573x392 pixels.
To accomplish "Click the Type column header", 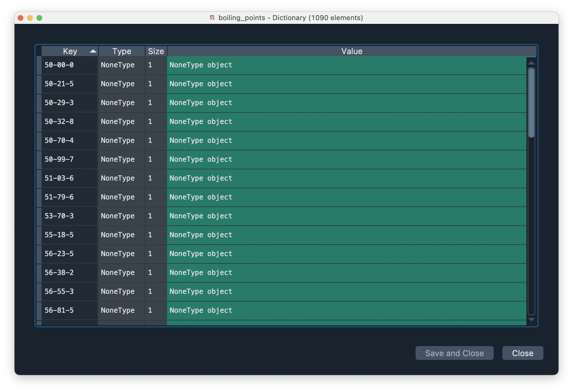I will 122,51.
